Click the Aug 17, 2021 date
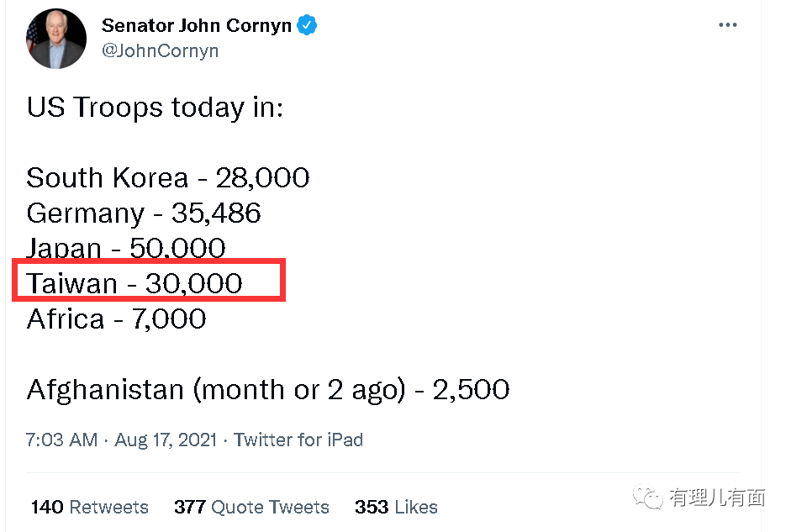Screen dimensions: 791x532 [166, 440]
